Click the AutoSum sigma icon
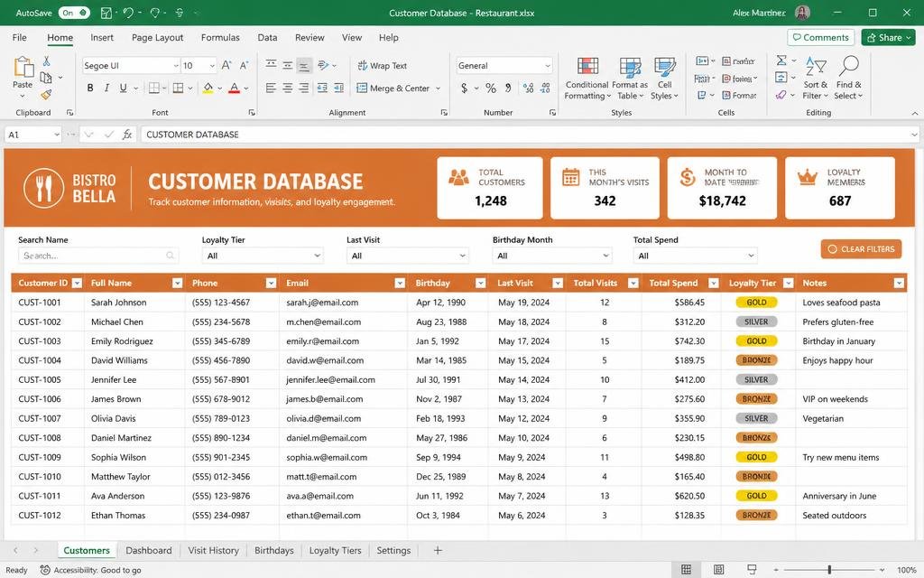 tap(782, 61)
